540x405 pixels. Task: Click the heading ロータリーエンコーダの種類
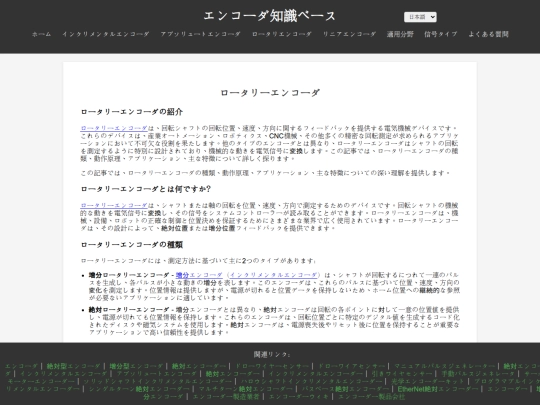tap(132, 245)
